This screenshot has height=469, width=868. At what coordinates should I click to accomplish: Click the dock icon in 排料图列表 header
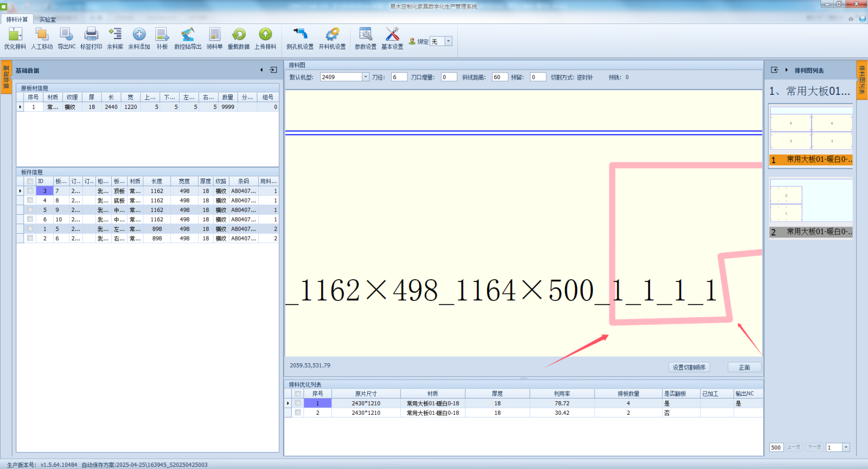coord(775,70)
